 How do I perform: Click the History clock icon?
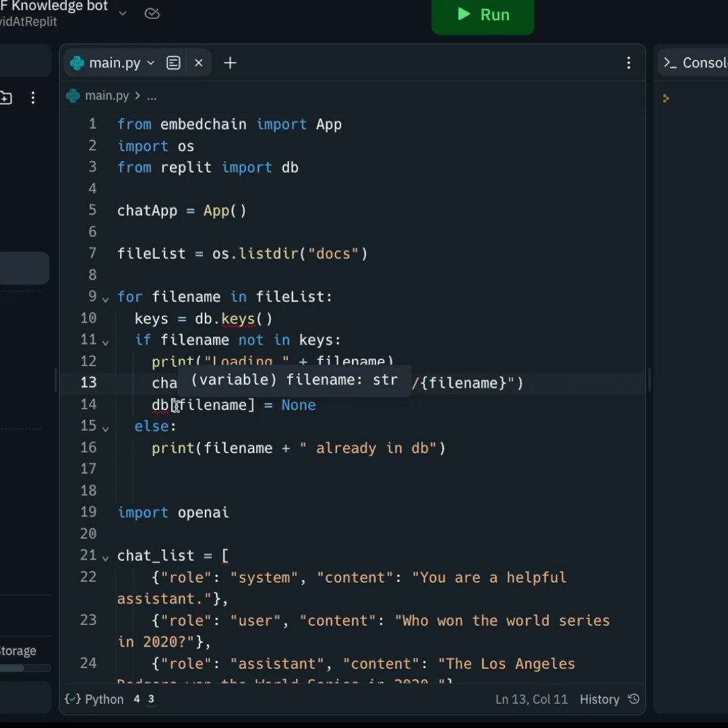pyautogui.click(x=634, y=699)
